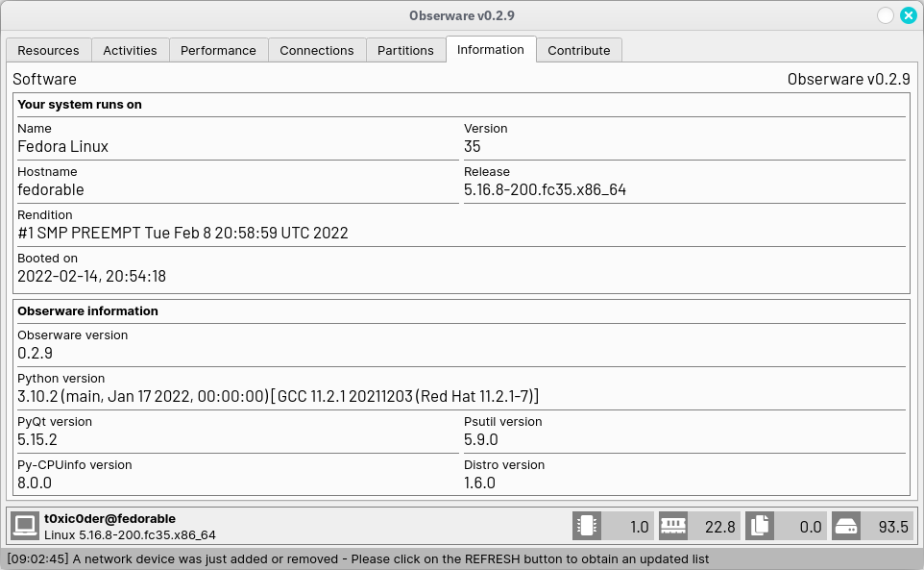Image resolution: width=924 pixels, height=570 pixels.
Task: Click the window title Obserware v0.2.9
Action: pos(462,16)
